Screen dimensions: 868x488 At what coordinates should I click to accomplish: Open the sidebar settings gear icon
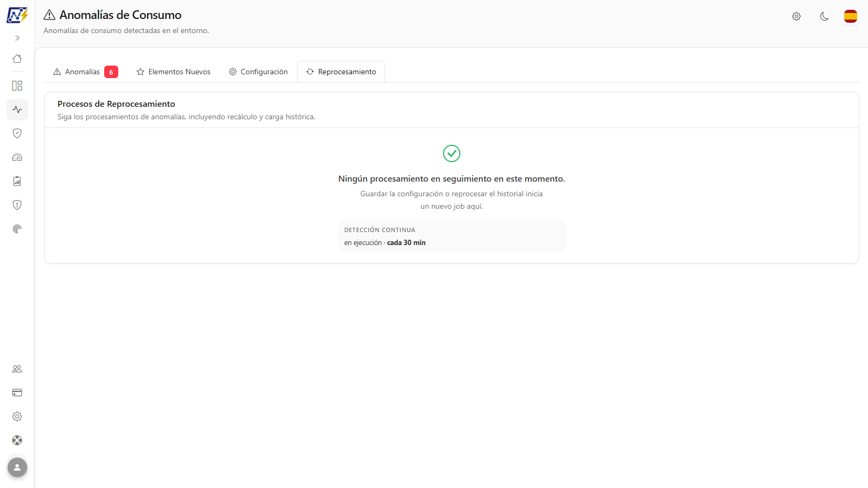[x=17, y=416]
